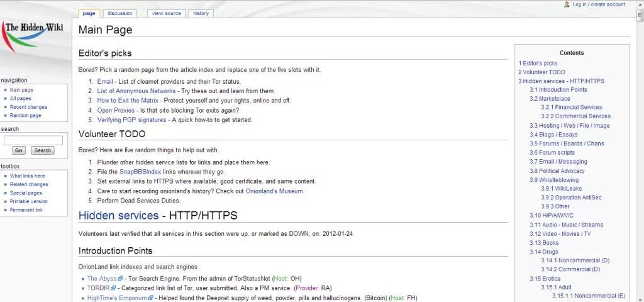Click external link icon next to The Abyss
This screenshot has width=644, height=302.
coord(121,279)
